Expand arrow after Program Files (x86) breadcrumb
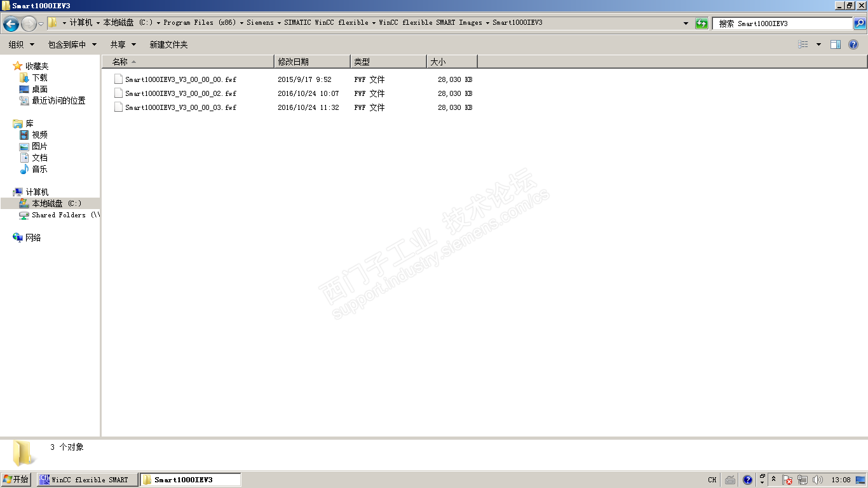The image size is (868, 488). [x=241, y=23]
